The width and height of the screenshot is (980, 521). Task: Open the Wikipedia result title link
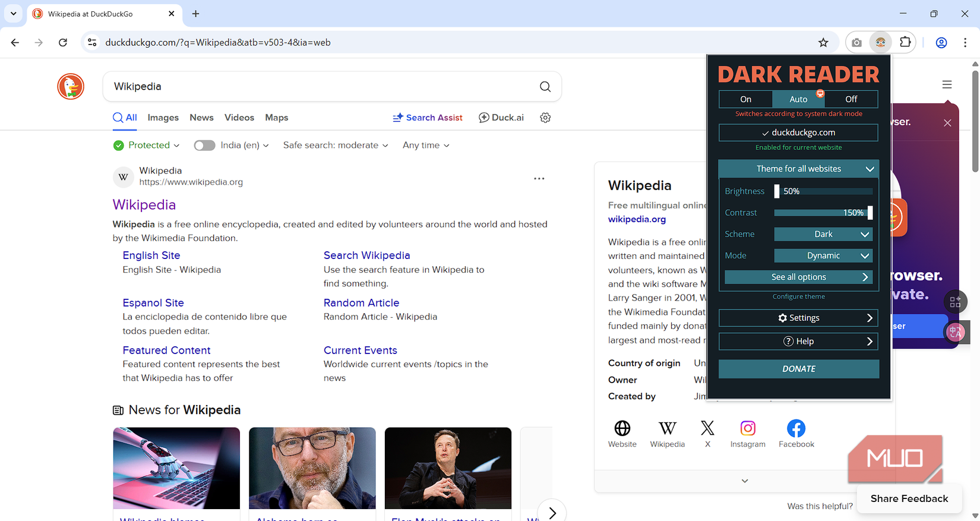tap(144, 205)
